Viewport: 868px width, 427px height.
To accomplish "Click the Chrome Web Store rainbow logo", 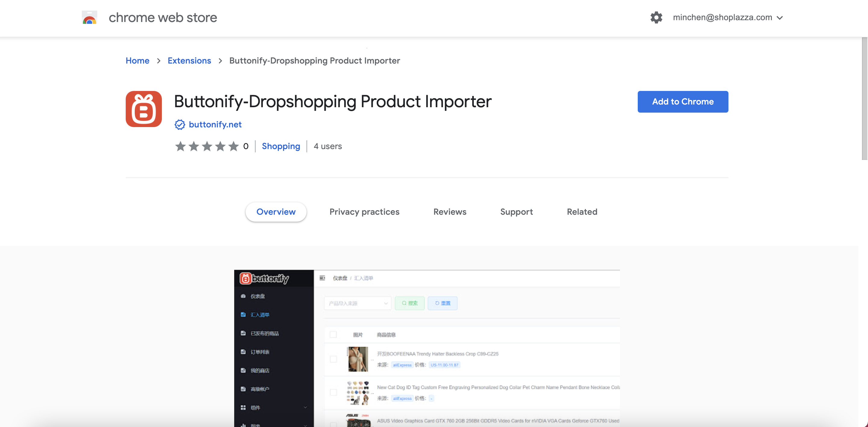I will (x=89, y=18).
